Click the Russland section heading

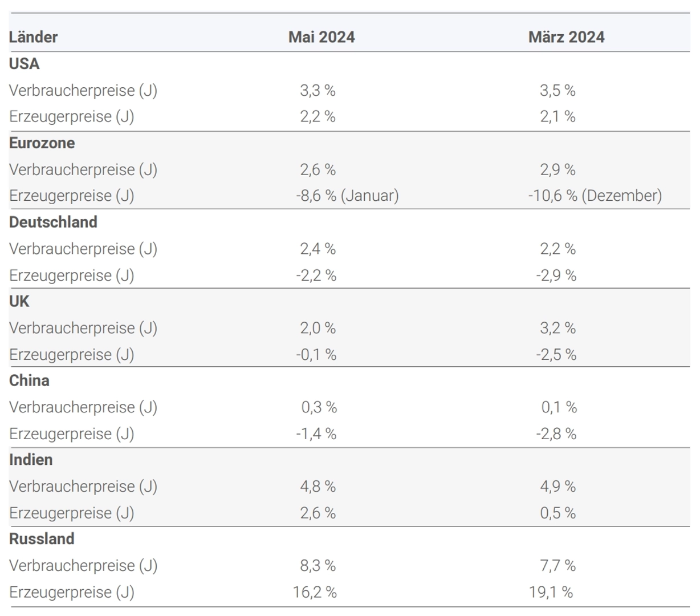click(x=42, y=539)
